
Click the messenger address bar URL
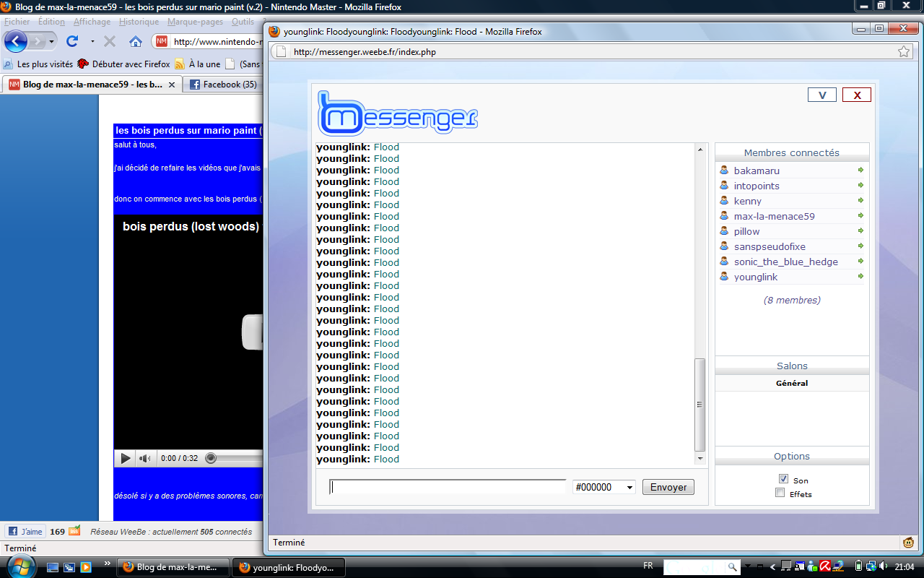(x=365, y=52)
